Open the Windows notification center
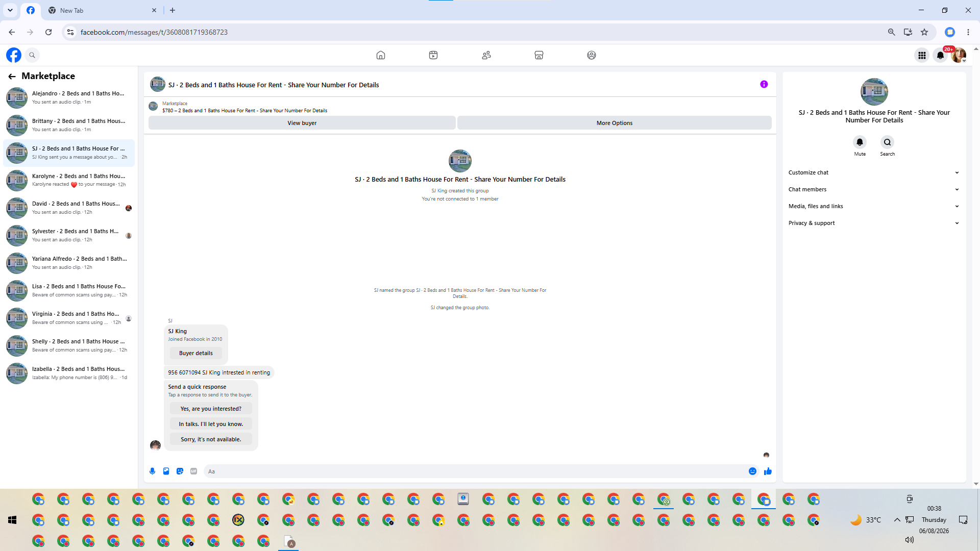Viewport: 980px width, 551px height. [x=963, y=520]
